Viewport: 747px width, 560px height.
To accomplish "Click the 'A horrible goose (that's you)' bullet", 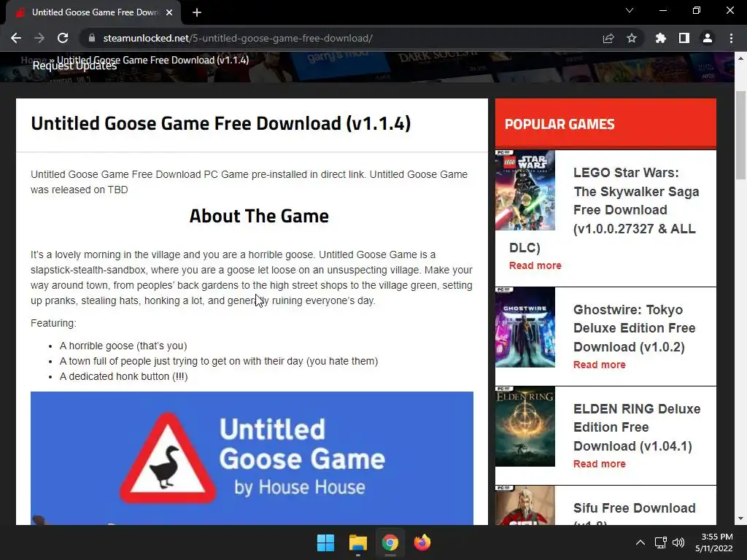I will coord(123,346).
